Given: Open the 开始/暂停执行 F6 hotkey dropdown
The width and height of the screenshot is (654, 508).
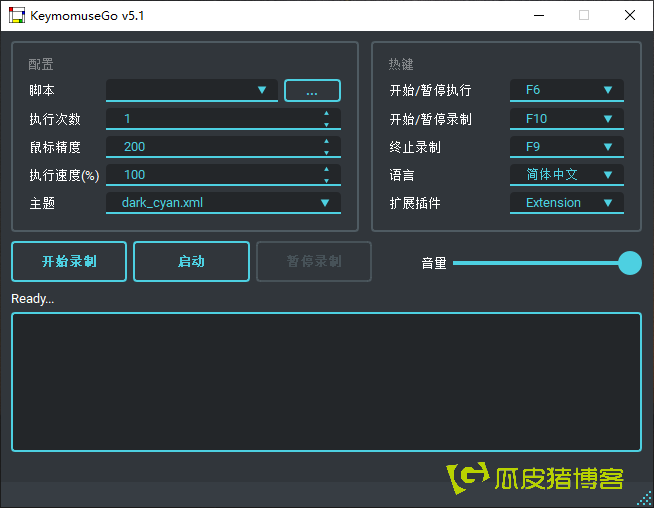Looking at the screenshot, I should click(x=567, y=90).
